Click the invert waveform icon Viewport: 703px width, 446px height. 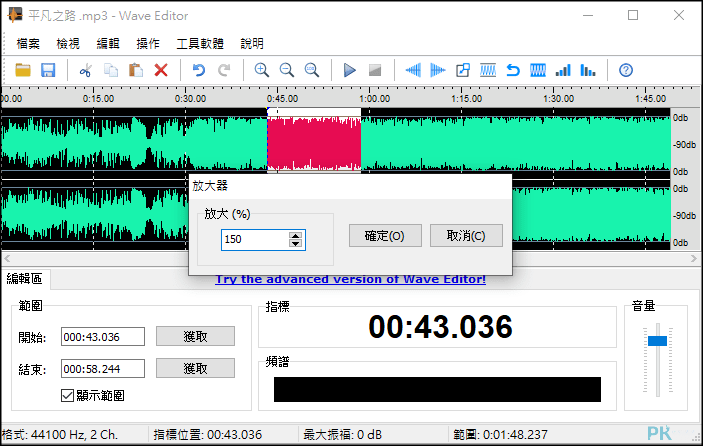click(538, 70)
